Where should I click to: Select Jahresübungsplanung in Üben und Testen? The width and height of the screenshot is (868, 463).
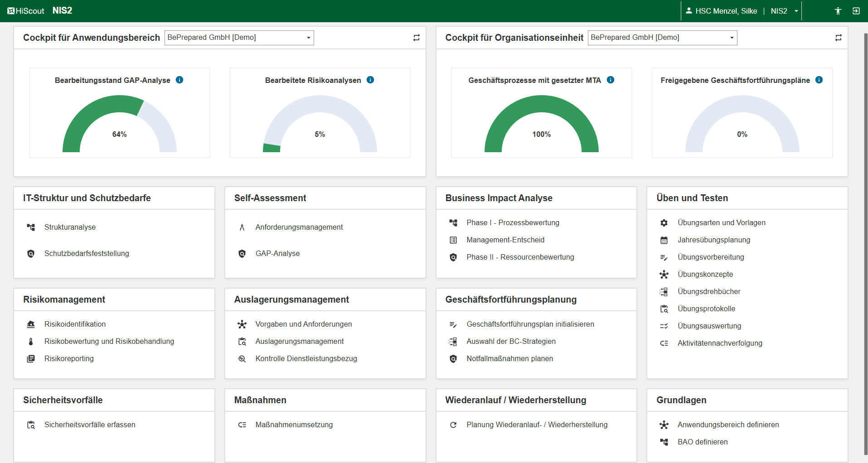click(713, 240)
